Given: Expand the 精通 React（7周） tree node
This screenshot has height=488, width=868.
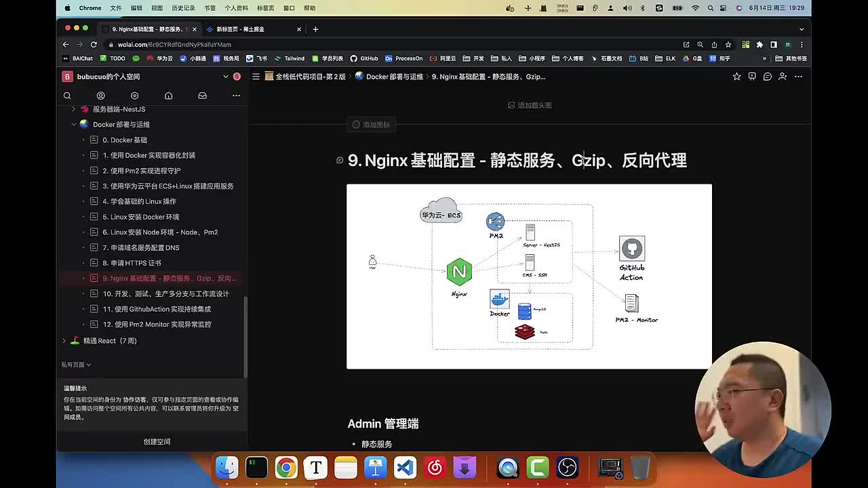Looking at the screenshot, I should tap(64, 341).
